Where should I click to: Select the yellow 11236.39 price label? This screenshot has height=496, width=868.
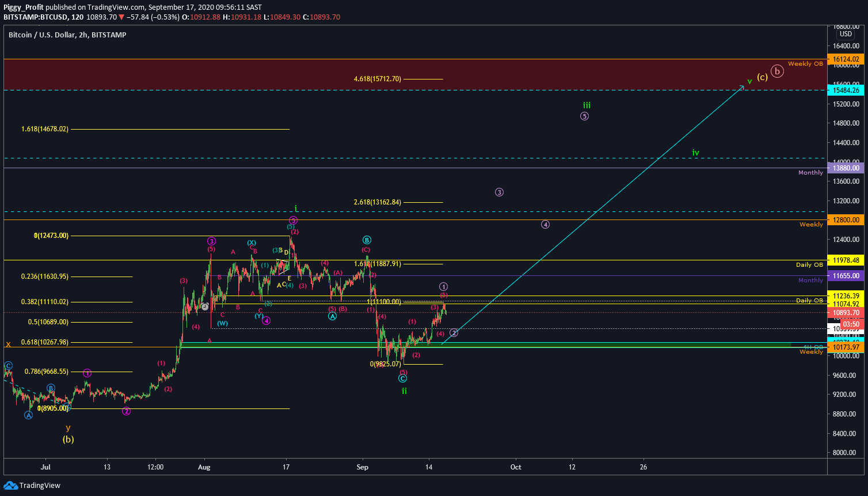[x=846, y=296]
